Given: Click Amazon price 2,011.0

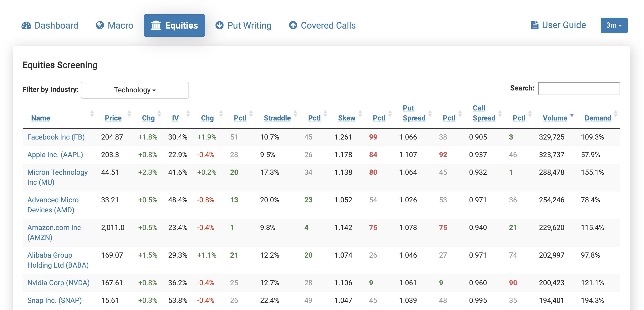Looking at the screenshot, I should point(113,227).
